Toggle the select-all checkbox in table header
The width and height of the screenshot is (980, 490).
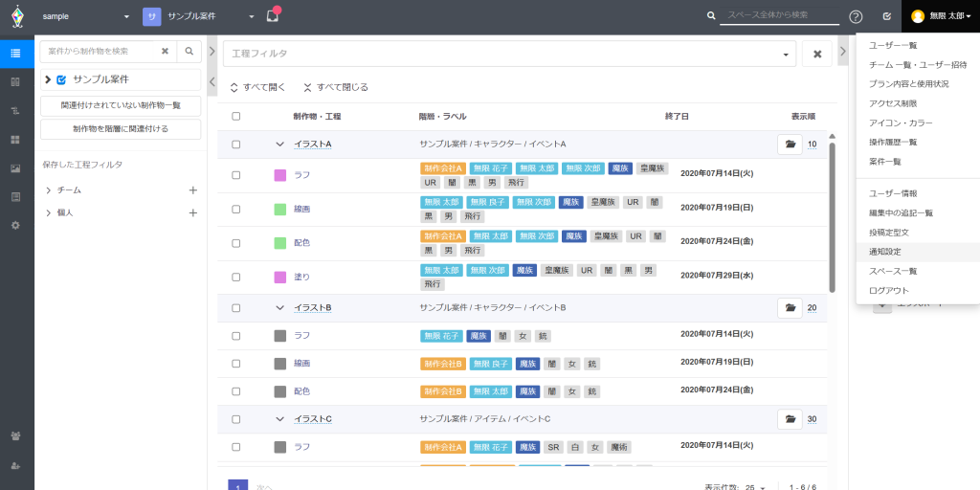tap(236, 117)
